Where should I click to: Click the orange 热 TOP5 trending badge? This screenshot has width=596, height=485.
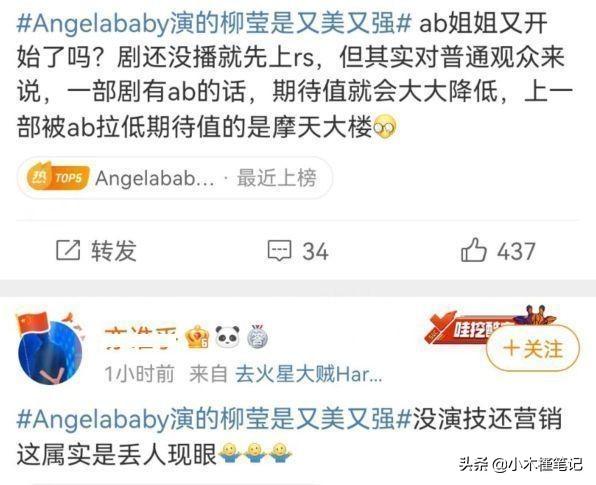pos(58,178)
